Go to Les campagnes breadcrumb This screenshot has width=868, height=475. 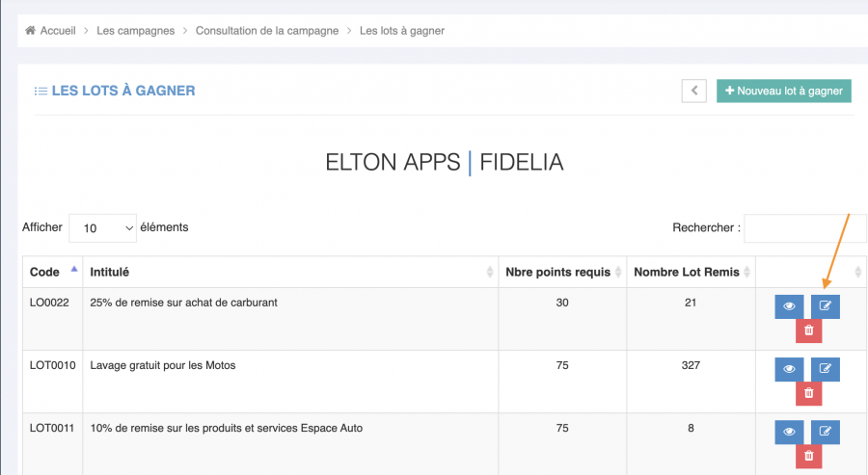[x=136, y=31]
